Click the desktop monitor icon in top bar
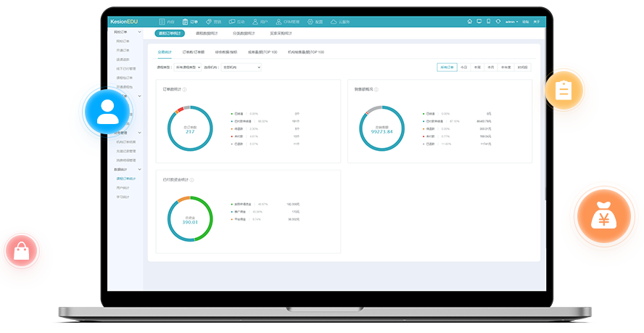Screen dimensions: 644x333 (x=479, y=22)
